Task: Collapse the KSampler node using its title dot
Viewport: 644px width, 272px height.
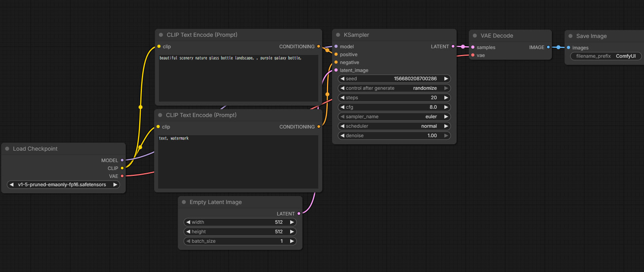Action: pos(338,35)
